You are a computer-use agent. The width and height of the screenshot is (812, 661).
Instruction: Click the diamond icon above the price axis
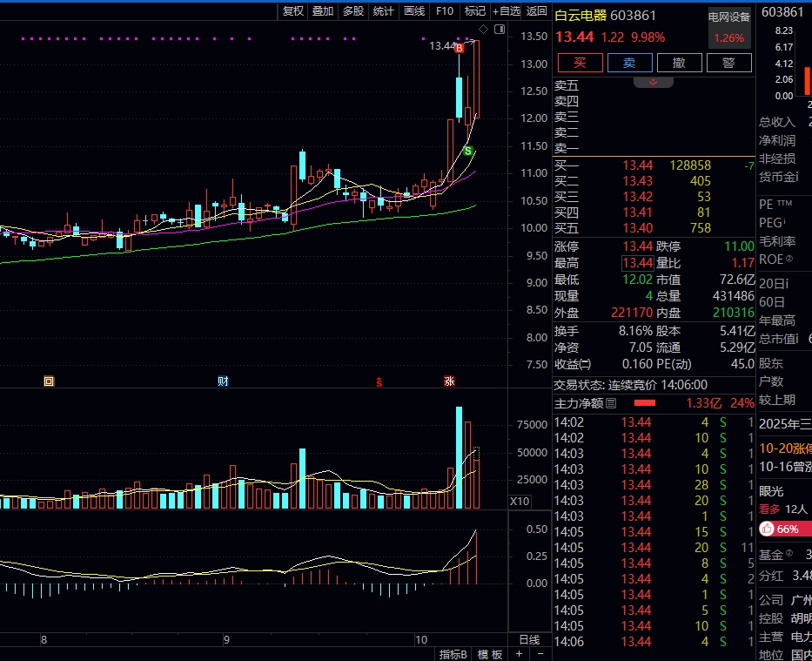point(483,29)
